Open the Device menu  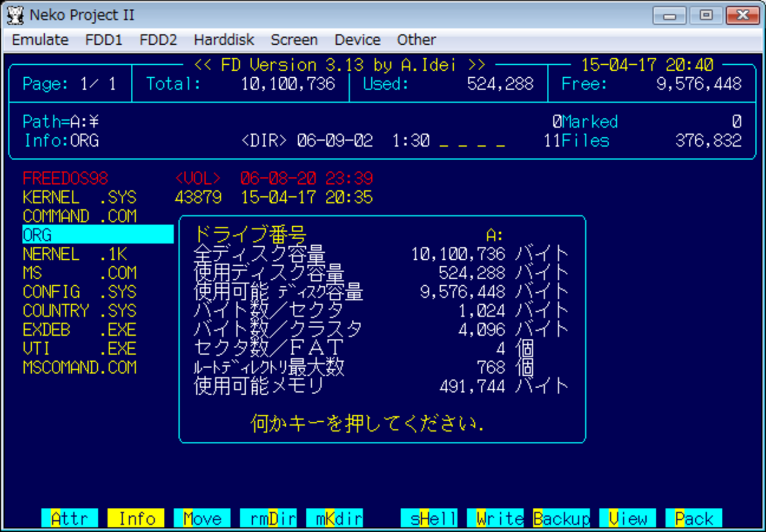(x=357, y=39)
